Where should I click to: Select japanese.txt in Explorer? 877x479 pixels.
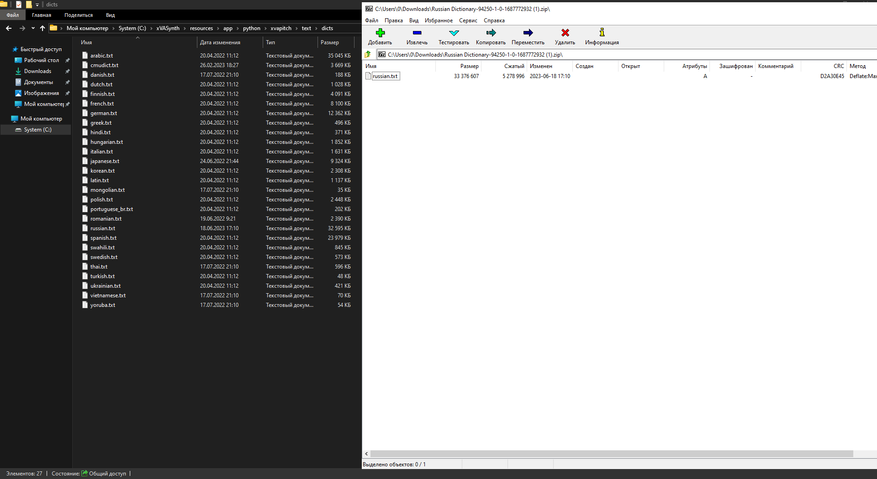(105, 161)
